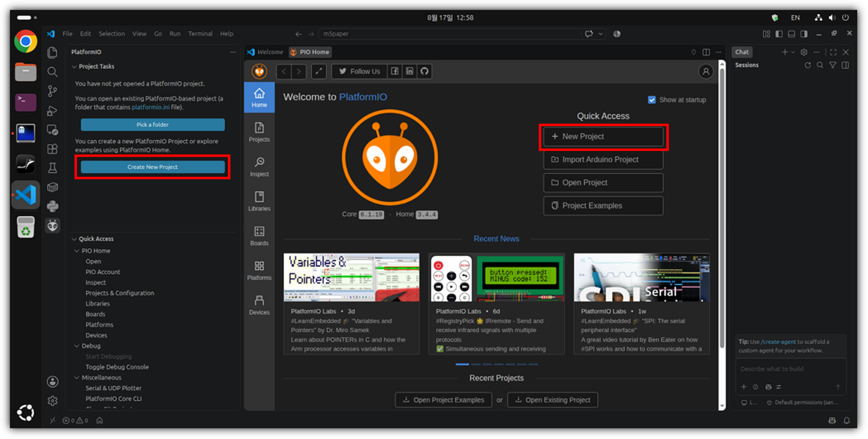Open Libraries in PIO Home side nav

click(259, 201)
